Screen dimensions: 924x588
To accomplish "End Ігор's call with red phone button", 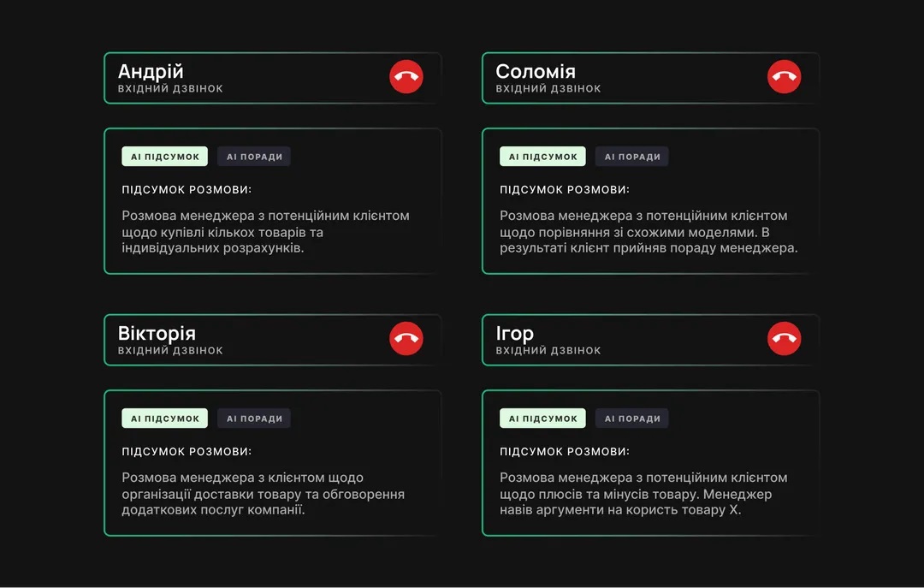I will pyautogui.click(x=784, y=339).
